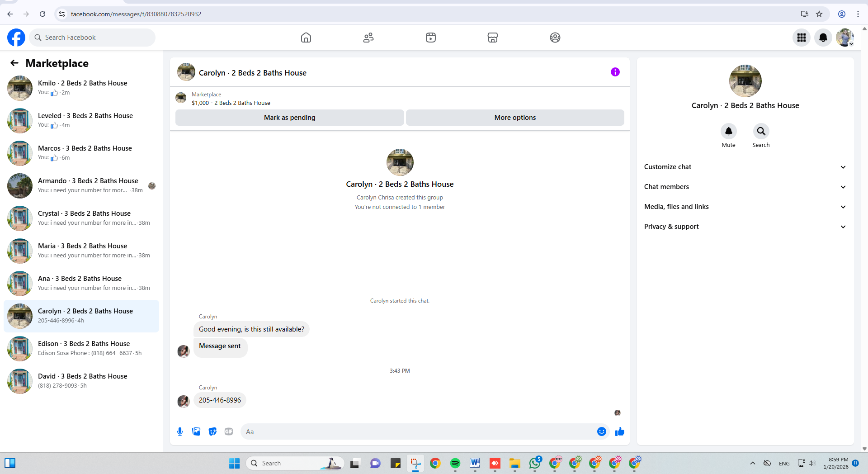
Task: Open the emoji picker in message box
Action: [x=602, y=431]
